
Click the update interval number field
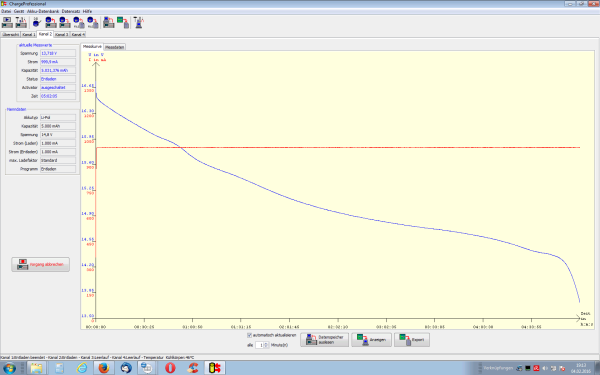click(260, 345)
